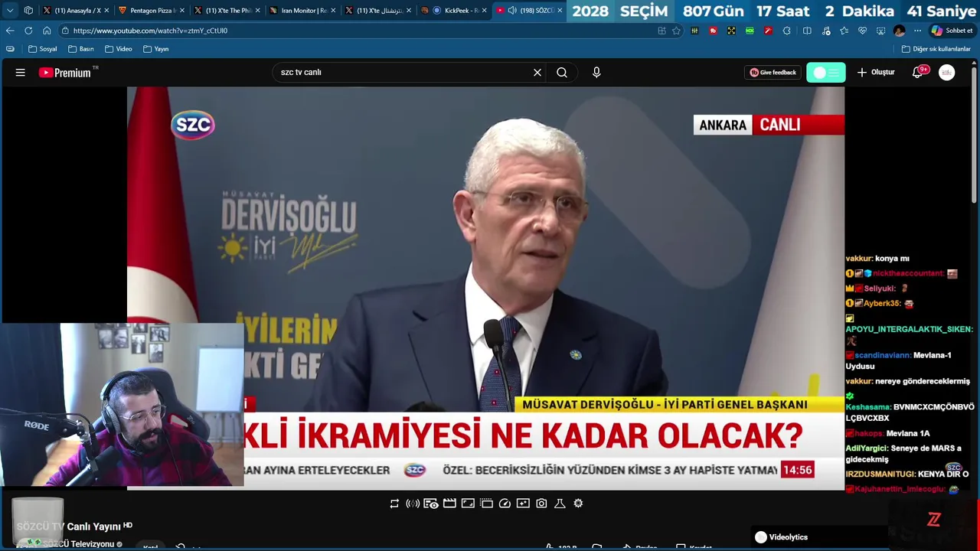
Task: Click the red Z logo near Videolytics
Action: point(934,520)
